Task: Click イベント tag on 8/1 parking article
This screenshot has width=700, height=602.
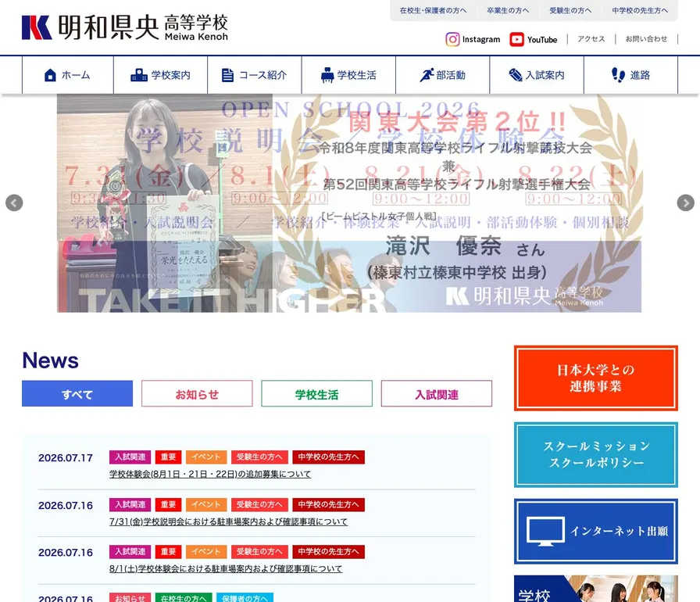Action: [206, 552]
